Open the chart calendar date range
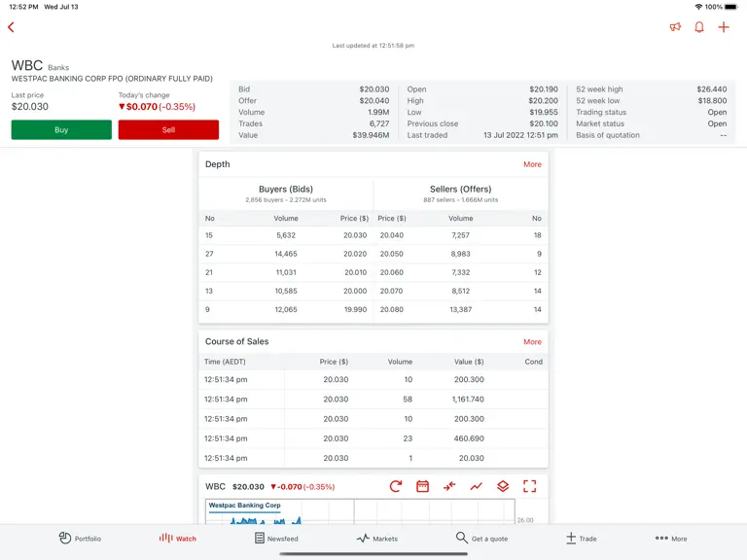Viewport: 747px width, 560px height. point(422,486)
